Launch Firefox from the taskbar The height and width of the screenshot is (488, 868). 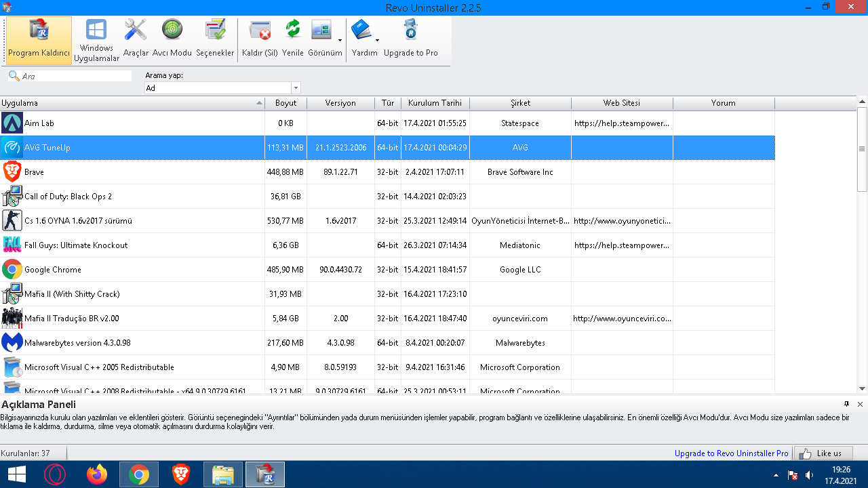[x=97, y=474]
